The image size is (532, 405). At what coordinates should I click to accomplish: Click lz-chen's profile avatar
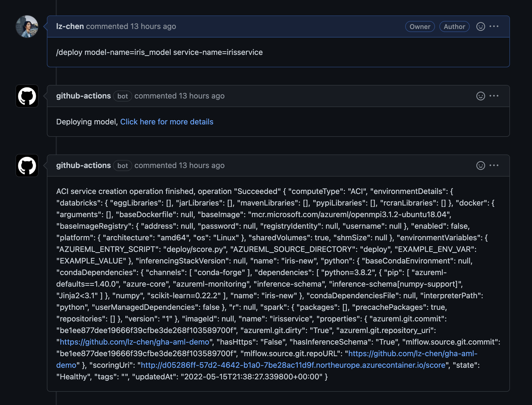27,26
